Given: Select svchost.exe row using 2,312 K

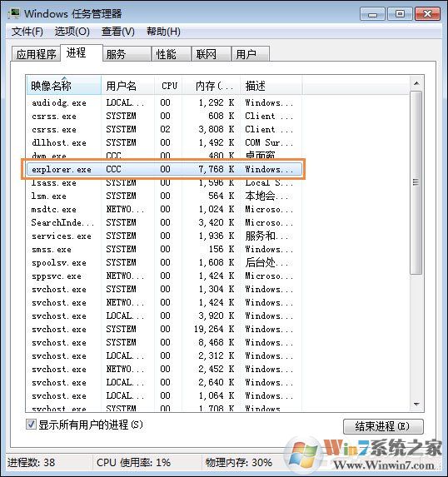Looking at the screenshot, I should pos(164,356).
